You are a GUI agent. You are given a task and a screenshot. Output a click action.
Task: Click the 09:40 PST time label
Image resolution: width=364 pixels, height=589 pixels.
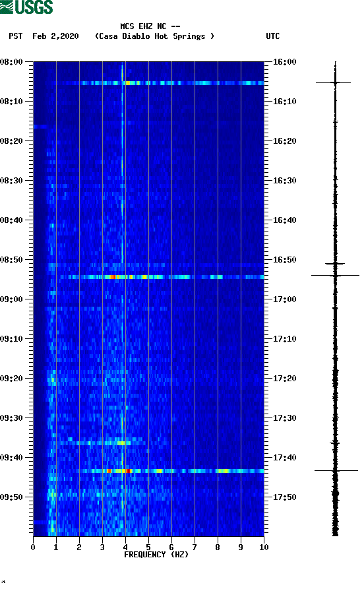(x=12, y=458)
